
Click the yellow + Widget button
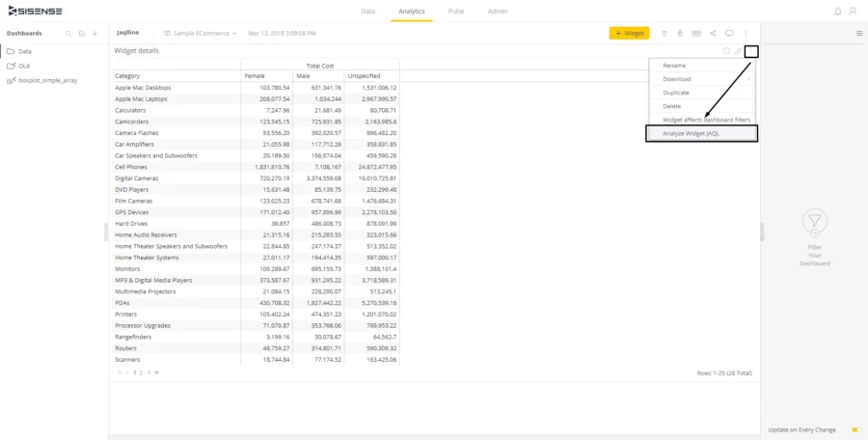tap(630, 34)
